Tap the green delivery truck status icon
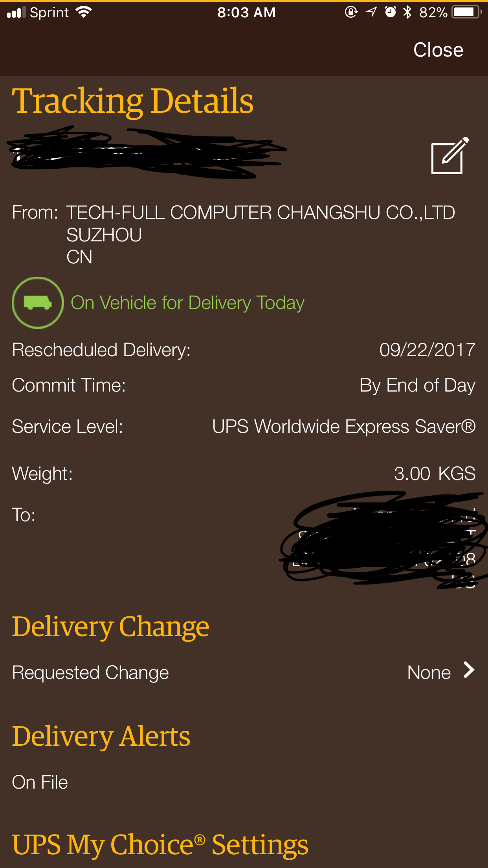Viewport: 488px width, 868px height. pyautogui.click(x=38, y=303)
